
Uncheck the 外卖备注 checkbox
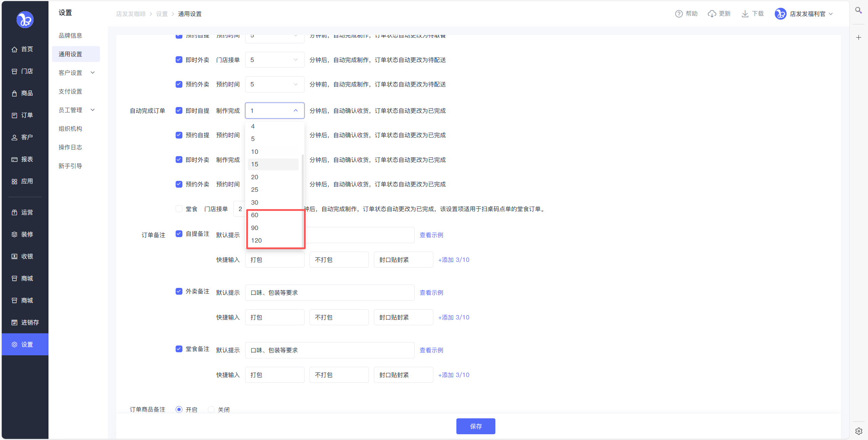click(x=179, y=291)
